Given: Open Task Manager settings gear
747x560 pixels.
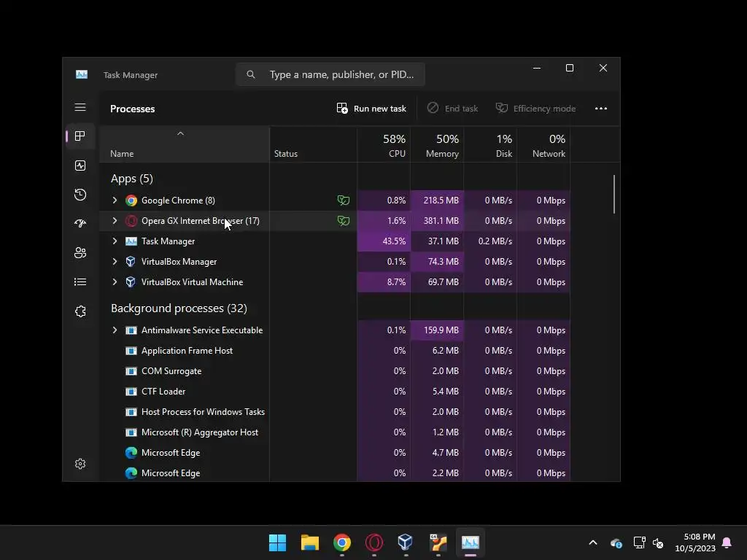Looking at the screenshot, I should [80, 464].
